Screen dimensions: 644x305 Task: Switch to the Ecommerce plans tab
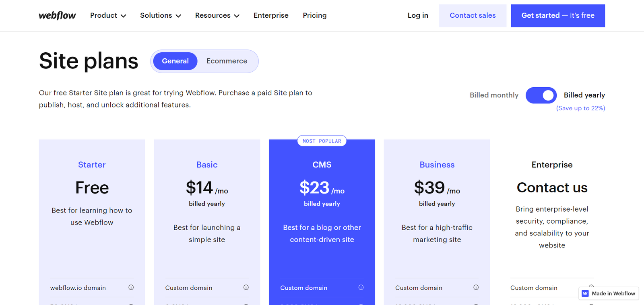point(227,61)
